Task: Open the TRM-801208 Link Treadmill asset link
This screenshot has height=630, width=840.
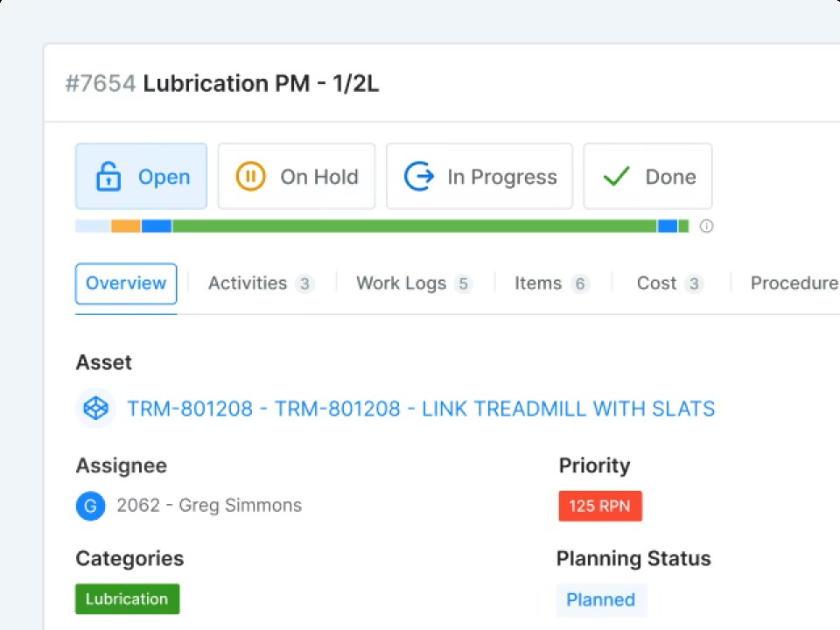Action: [421, 409]
